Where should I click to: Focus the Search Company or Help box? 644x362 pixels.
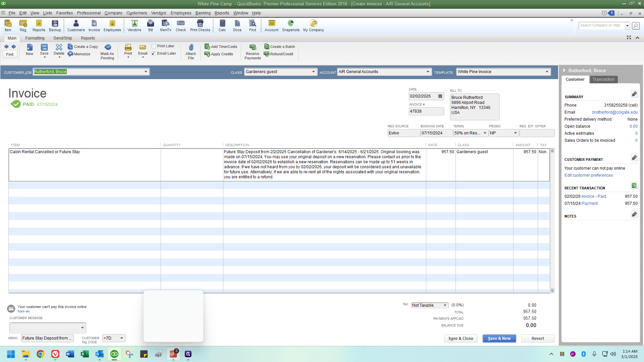coord(602,25)
